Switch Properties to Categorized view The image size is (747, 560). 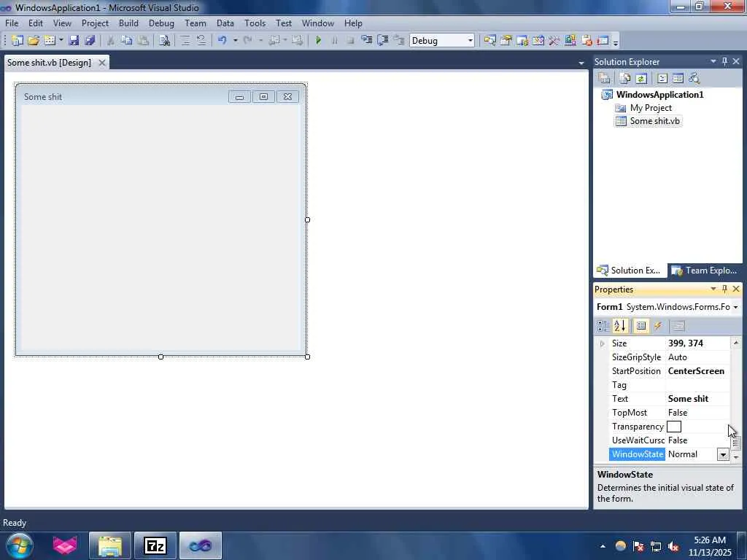tap(603, 326)
